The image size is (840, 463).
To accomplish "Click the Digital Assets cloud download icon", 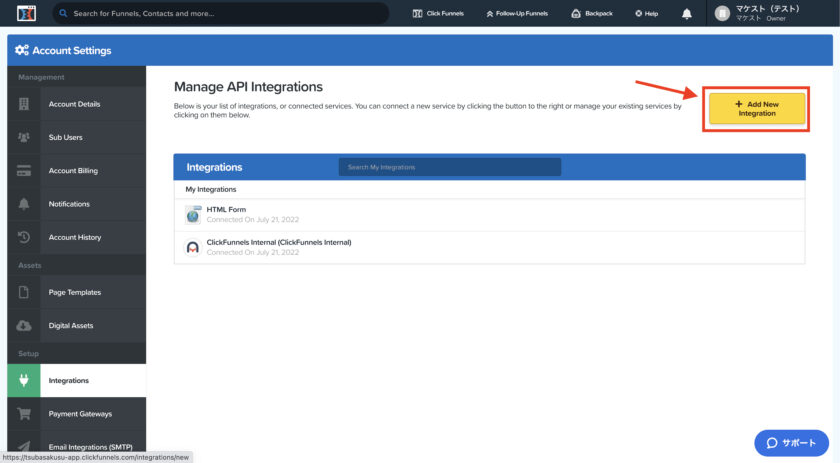I will point(24,325).
